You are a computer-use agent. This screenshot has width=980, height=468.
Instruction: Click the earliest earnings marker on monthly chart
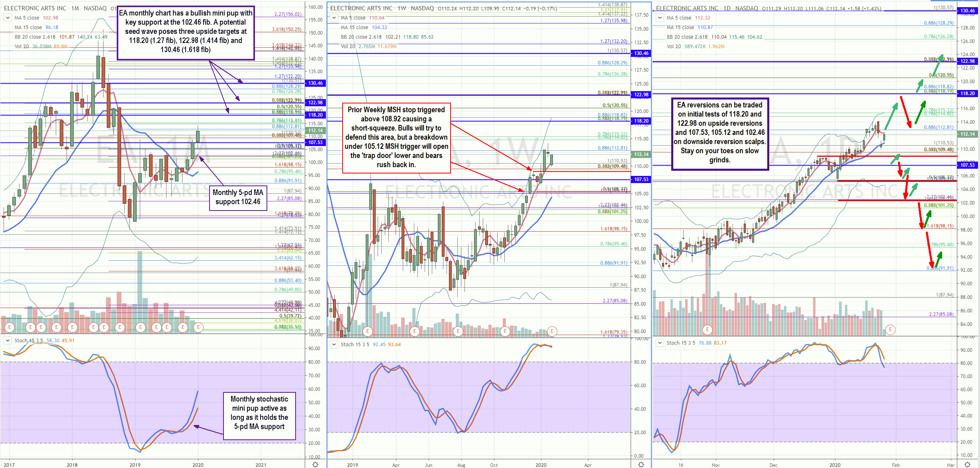tap(9, 328)
